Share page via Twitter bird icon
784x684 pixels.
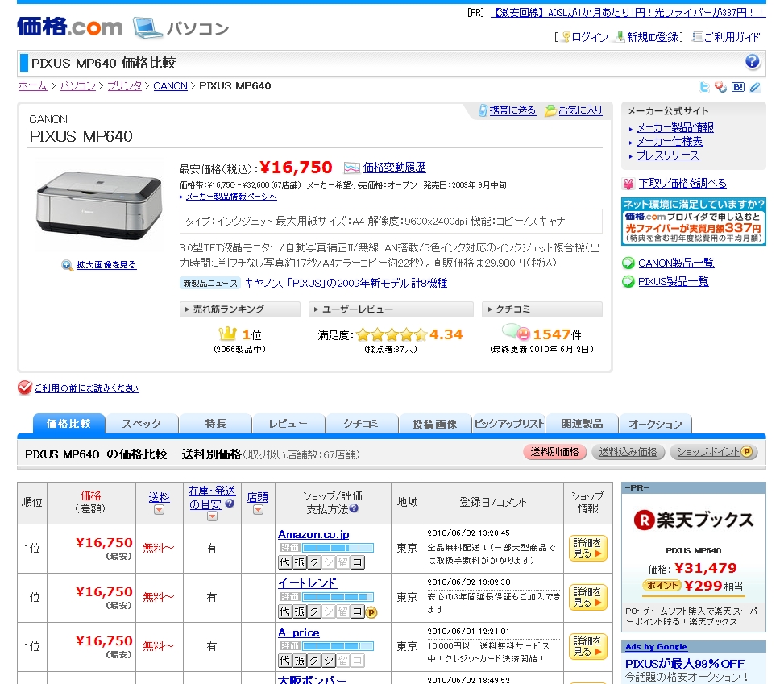pyautogui.click(x=704, y=87)
